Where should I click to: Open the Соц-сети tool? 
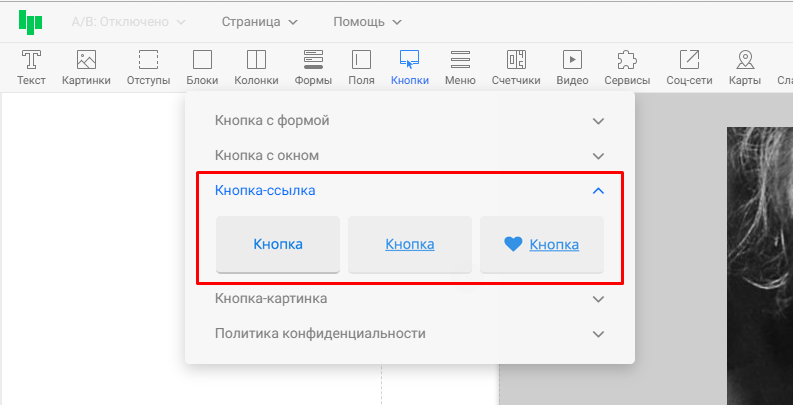coord(689,66)
